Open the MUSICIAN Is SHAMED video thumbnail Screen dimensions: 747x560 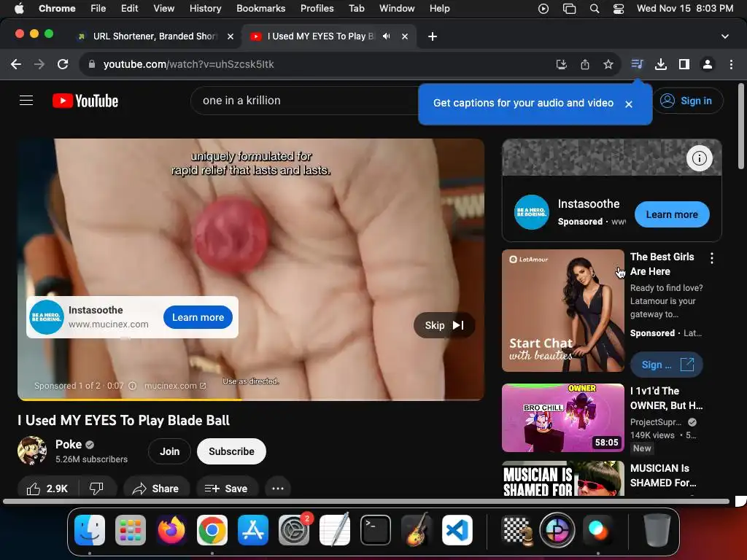pyautogui.click(x=563, y=478)
